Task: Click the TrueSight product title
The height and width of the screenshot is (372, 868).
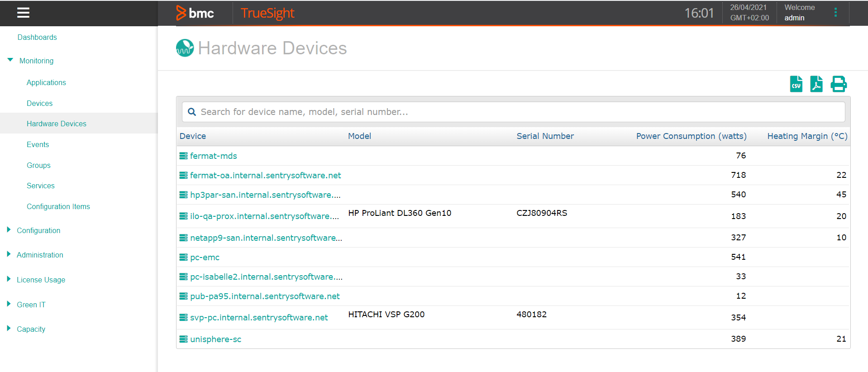Action: point(267,13)
